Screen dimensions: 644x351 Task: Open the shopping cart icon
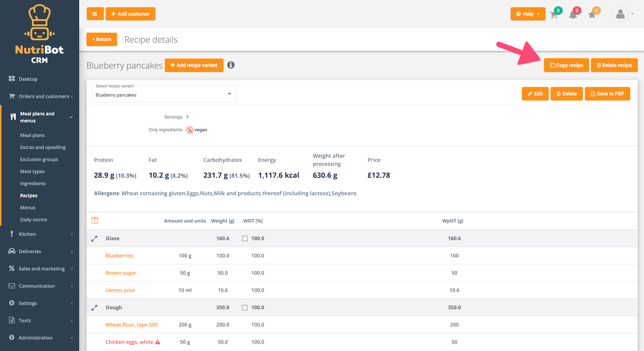coord(554,15)
